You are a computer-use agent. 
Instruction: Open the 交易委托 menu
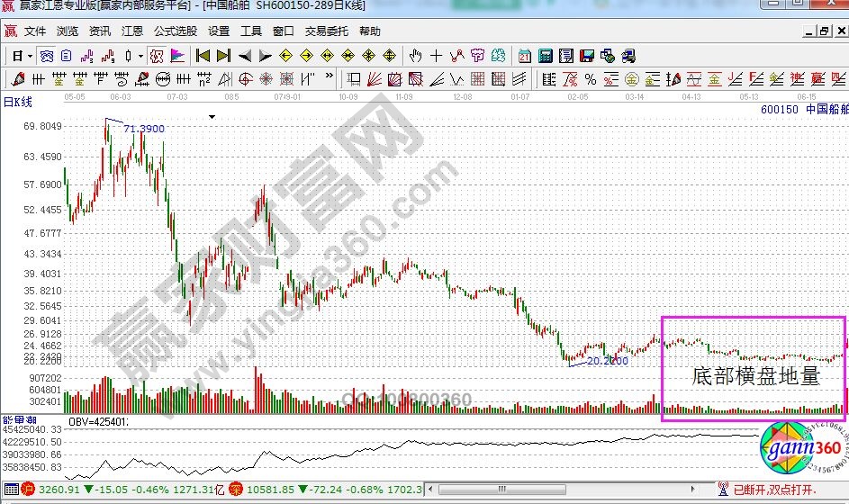point(326,31)
